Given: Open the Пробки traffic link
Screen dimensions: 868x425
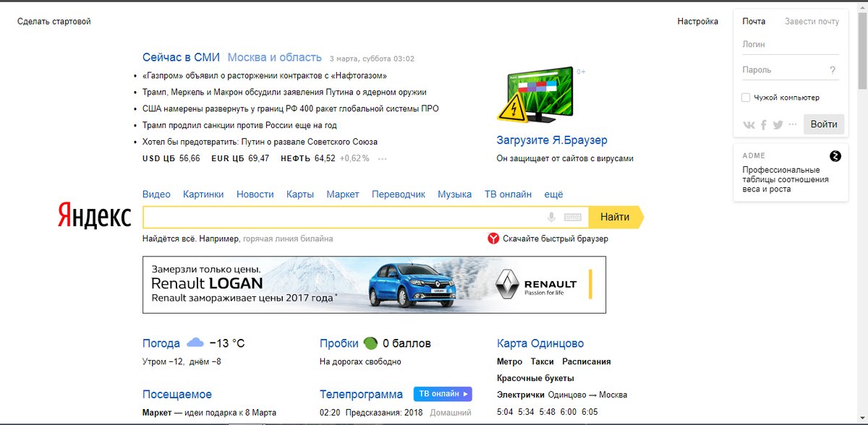Looking at the screenshot, I should point(339,343).
